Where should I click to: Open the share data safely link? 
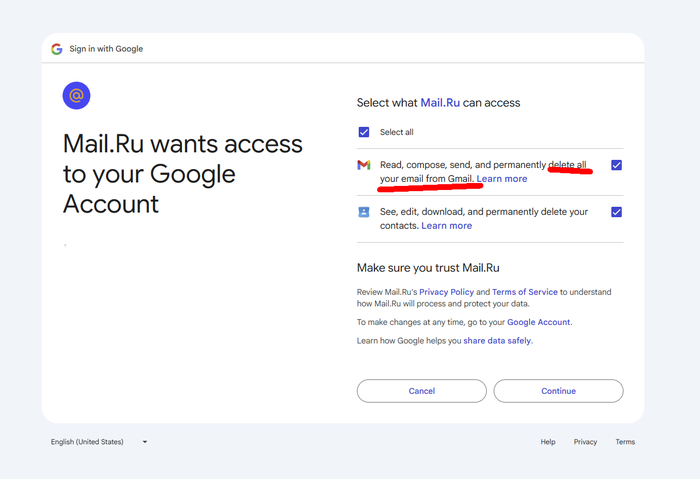(x=497, y=341)
